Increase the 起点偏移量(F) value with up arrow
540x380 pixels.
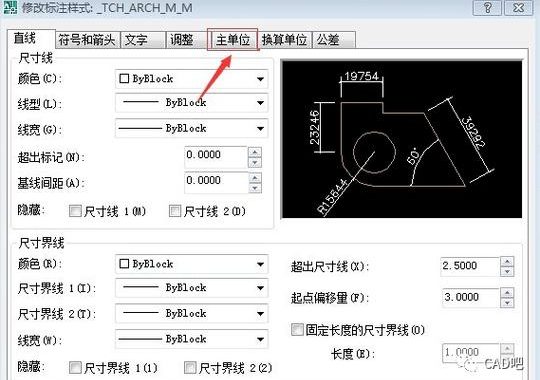coord(507,293)
